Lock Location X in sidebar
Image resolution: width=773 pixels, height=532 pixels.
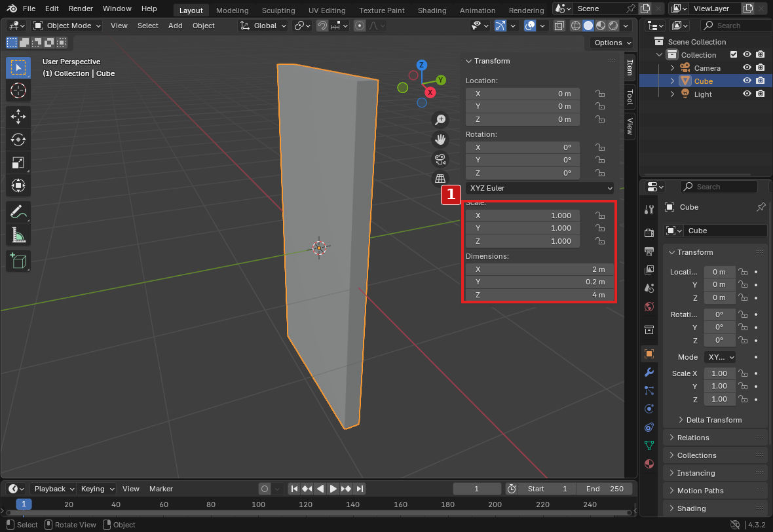(599, 93)
